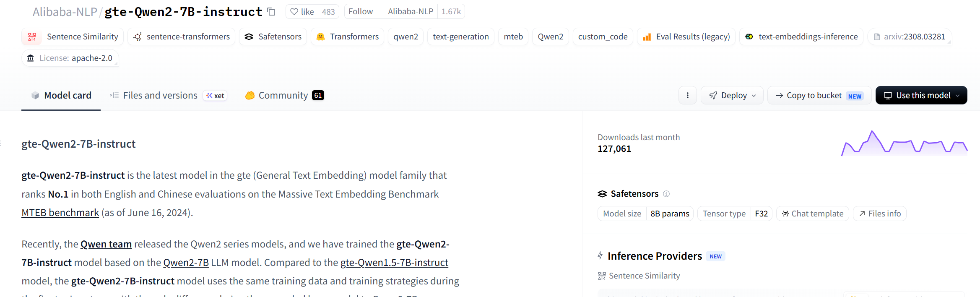980x297 pixels.
Task: Follow Alibaba-NLP organization
Action: tap(361, 12)
